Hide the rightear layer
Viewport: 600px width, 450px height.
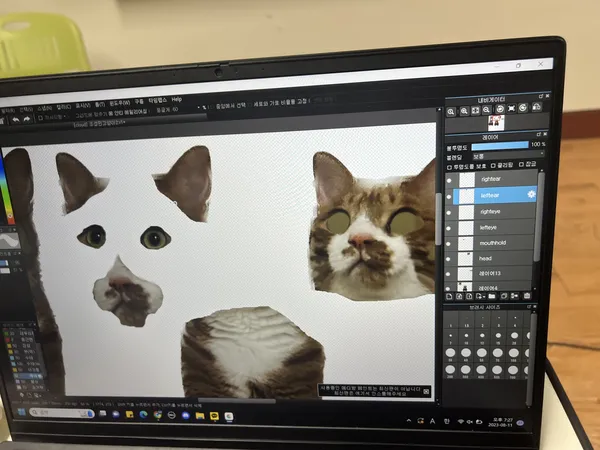click(x=449, y=181)
